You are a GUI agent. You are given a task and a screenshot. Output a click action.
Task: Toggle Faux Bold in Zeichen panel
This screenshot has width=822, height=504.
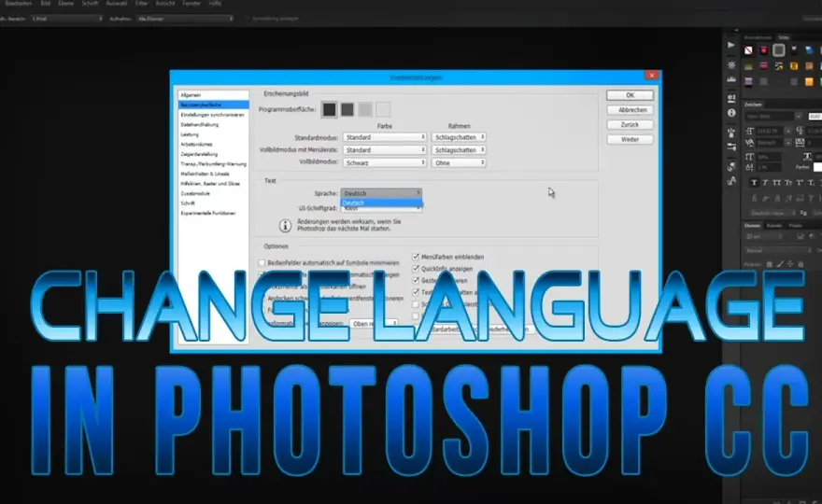coord(754,183)
